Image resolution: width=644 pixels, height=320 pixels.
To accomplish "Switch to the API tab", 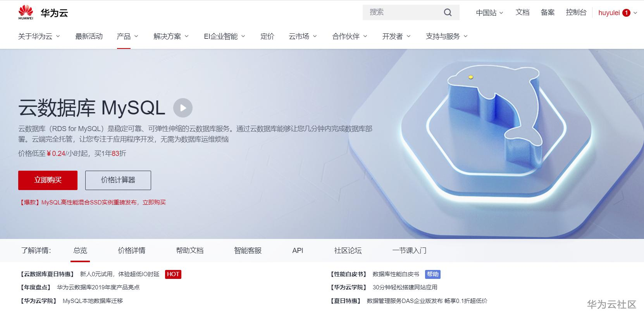I will 298,251.
